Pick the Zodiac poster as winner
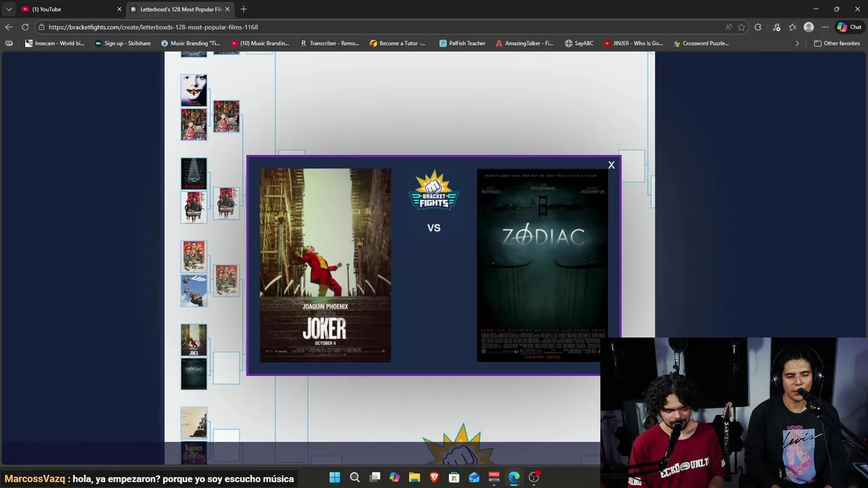This screenshot has height=488, width=868. point(542,265)
